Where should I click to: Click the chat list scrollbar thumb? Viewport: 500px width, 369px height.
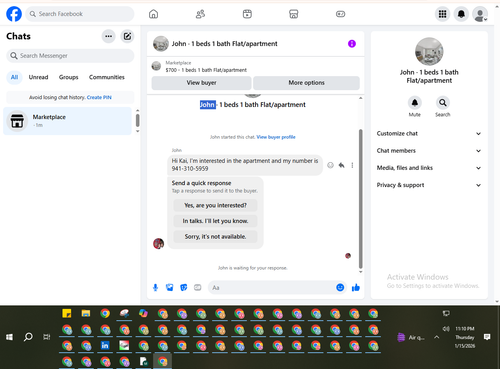click(x=138, y=120)
